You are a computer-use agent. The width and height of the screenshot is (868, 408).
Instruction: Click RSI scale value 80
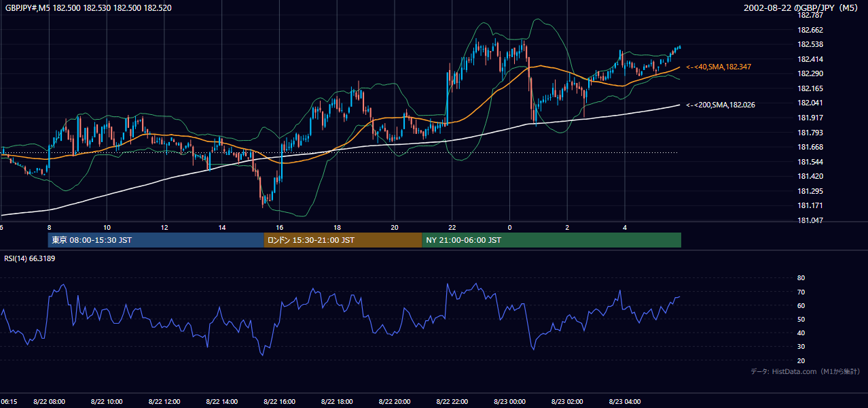tap(801, 278)
